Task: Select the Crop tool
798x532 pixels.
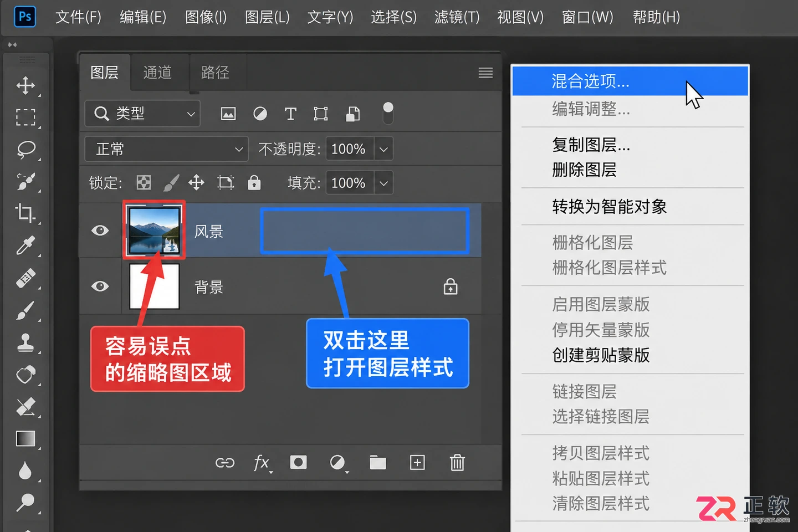Action: coord(25,213)
